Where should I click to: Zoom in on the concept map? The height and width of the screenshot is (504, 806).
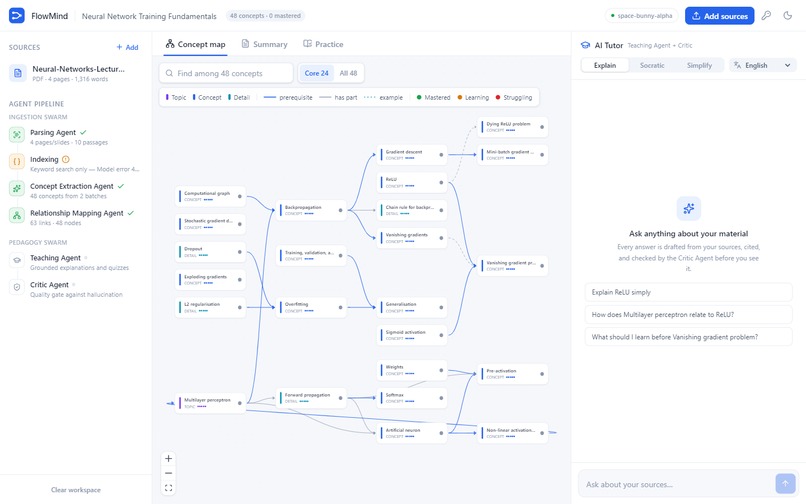coord(168,458)
